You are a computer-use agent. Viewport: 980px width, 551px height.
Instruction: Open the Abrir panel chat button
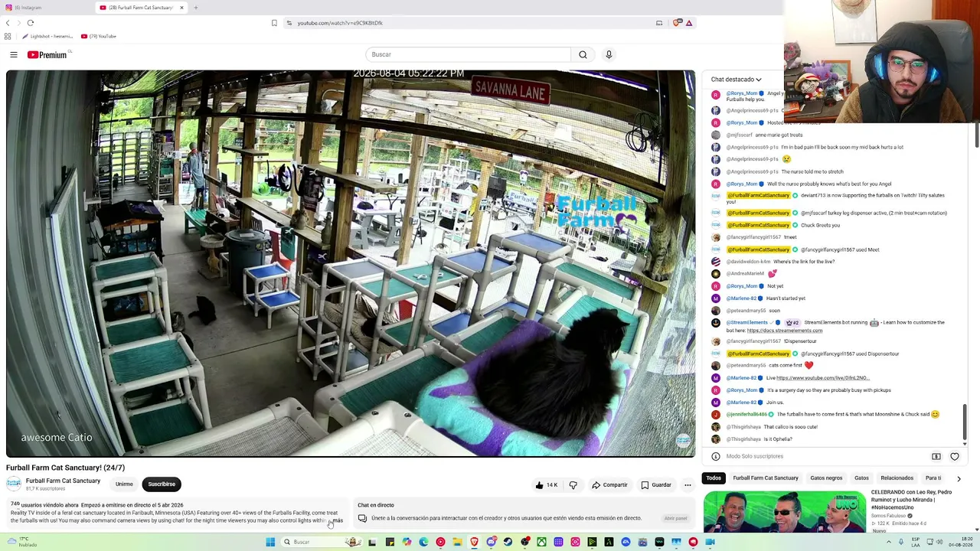675,519
